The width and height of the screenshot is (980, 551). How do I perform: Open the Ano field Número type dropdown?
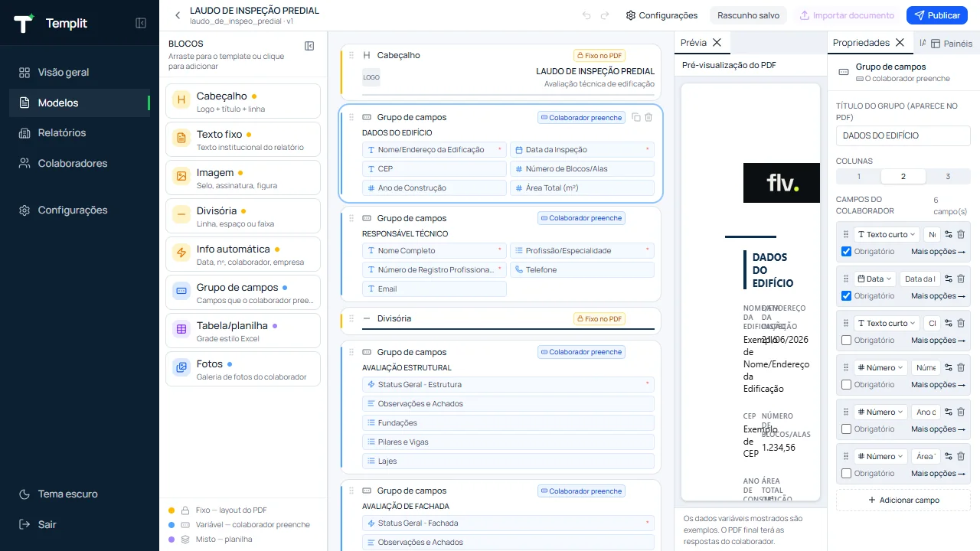[880, 412]
